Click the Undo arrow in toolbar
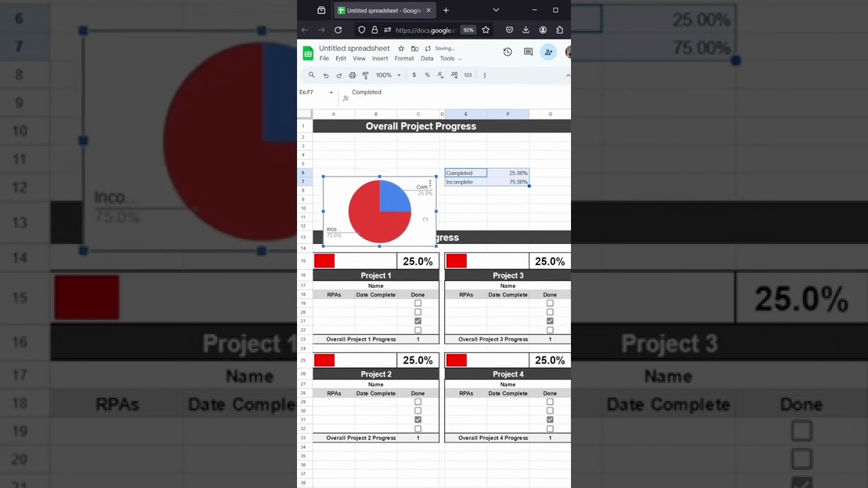 point(325,75)
